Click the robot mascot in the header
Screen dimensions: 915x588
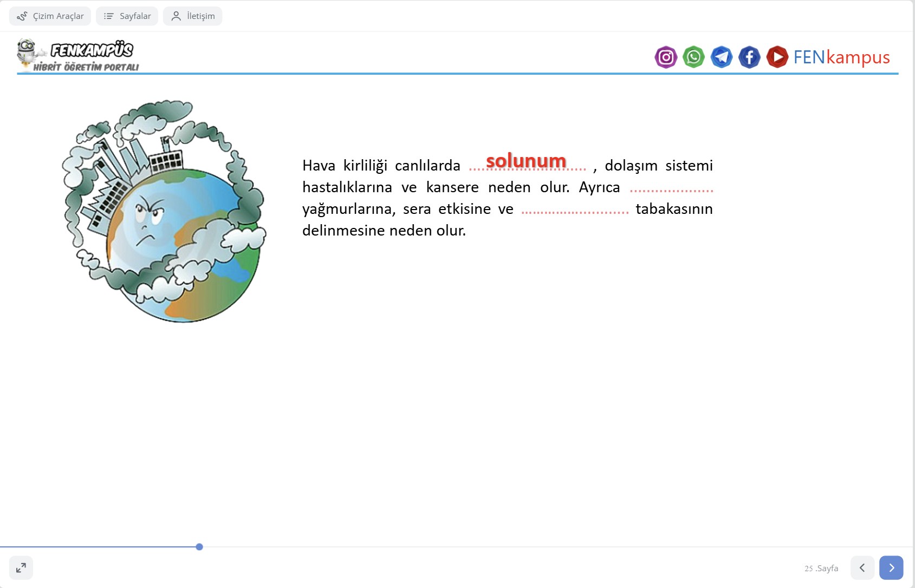click(x=26, y=53)
